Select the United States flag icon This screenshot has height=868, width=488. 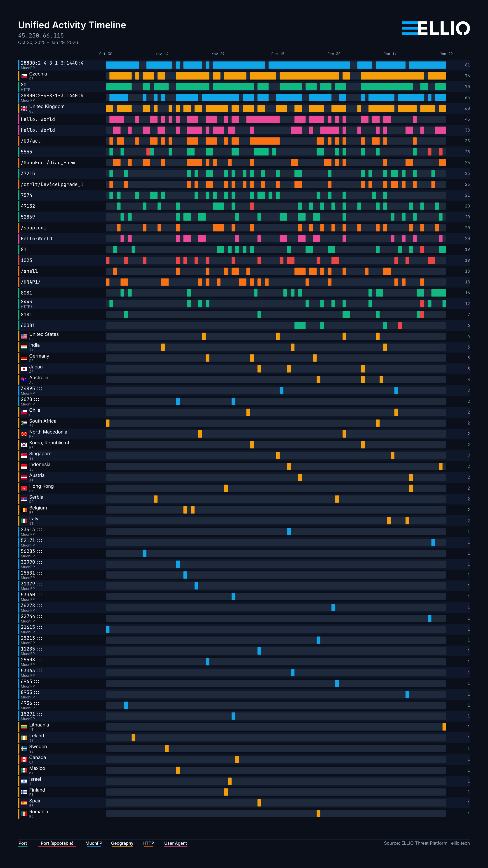point(24,337)
